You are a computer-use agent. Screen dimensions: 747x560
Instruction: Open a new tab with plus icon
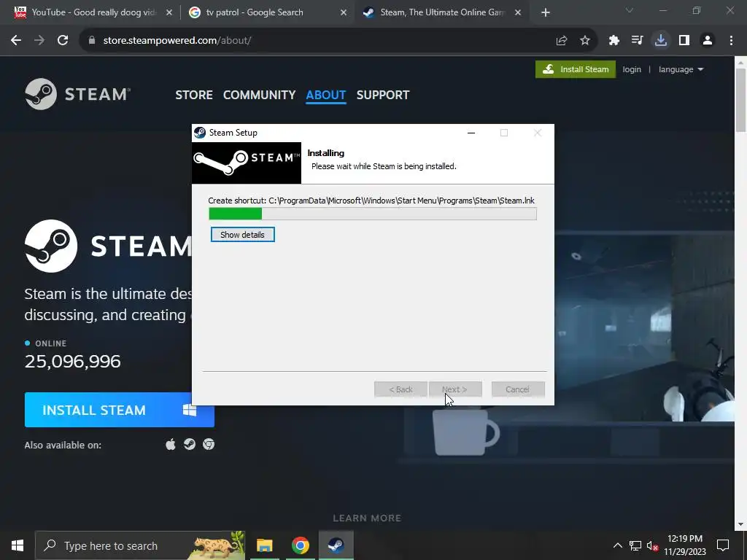(x=546, y=13)
